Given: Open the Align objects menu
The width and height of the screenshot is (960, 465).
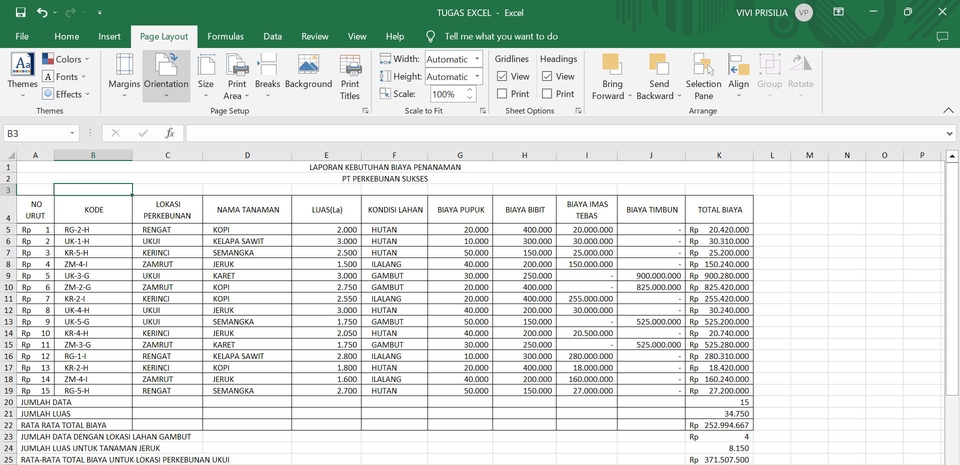Looking at the screenshot, I should click(x=738, y=75).
